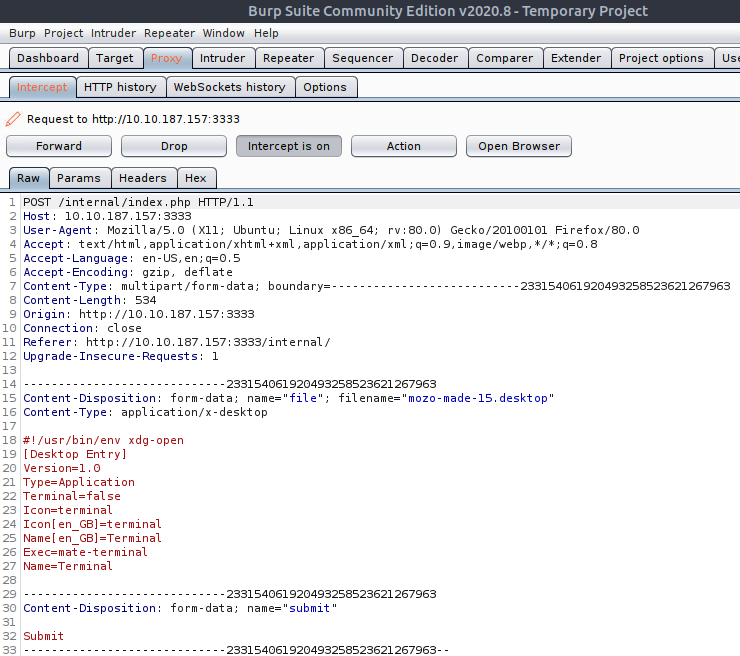
Task: Click the name="submit" Content-Disposition line
Action: [180, 608]
